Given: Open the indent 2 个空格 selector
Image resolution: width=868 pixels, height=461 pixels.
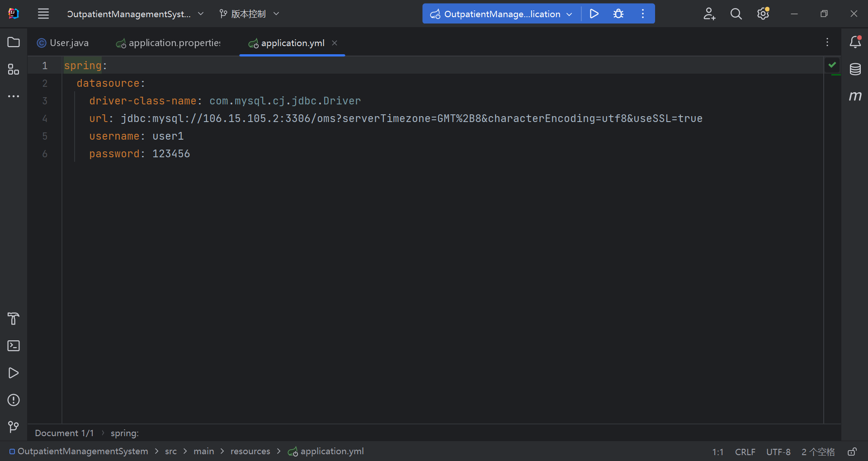Looking at the screenshot, I should pos(818,452).
